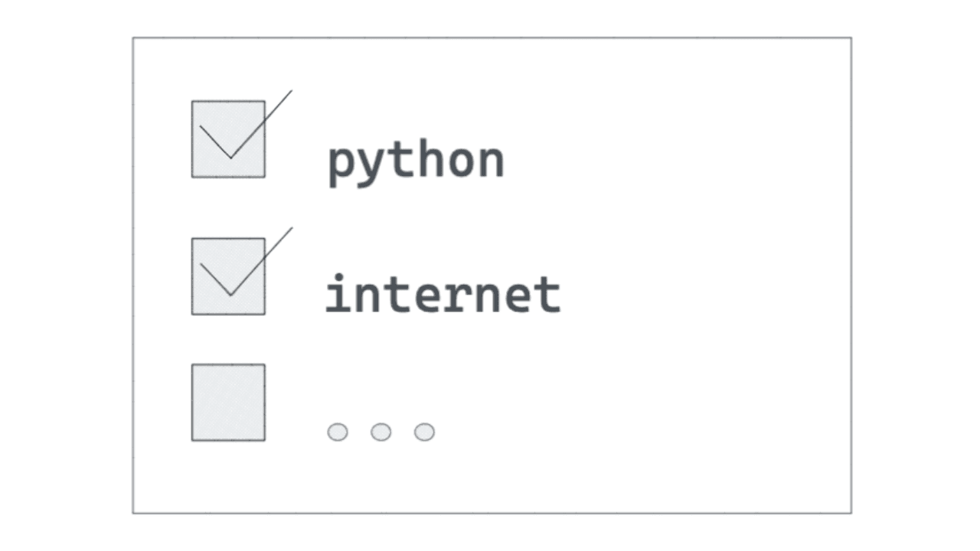Click the letter "n" ending python

point(491,163)
